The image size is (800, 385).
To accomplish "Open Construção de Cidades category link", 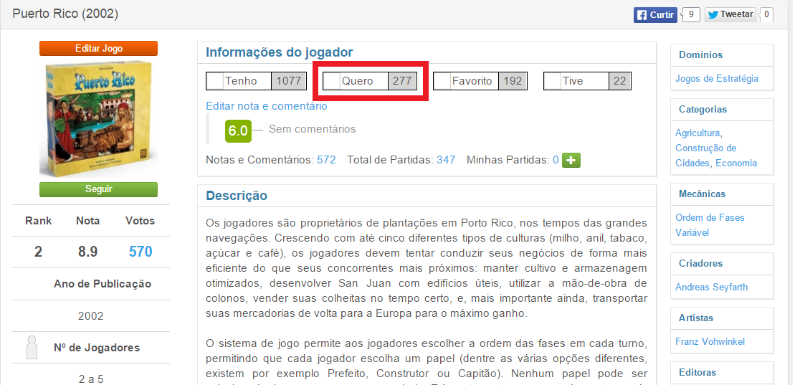I will coord(706,156).
